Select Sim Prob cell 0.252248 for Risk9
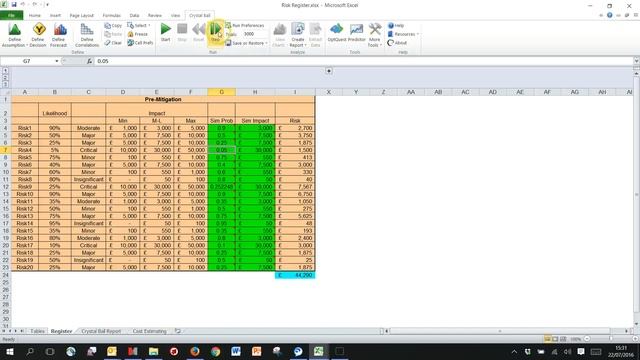The width and height of the screenshot is (640, 360). (x=222, y=187)
